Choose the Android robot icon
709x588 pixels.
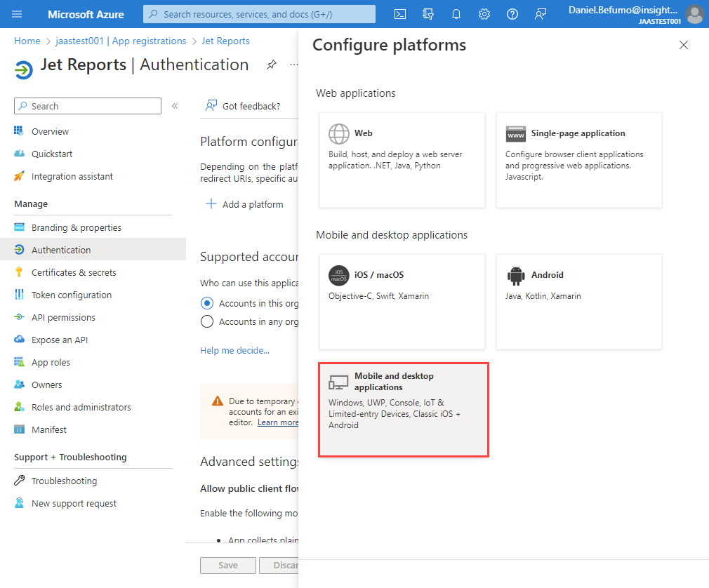[515, 275]
